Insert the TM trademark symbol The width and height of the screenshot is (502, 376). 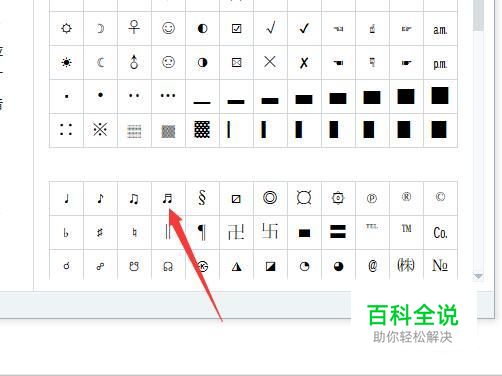click(406, 228)
